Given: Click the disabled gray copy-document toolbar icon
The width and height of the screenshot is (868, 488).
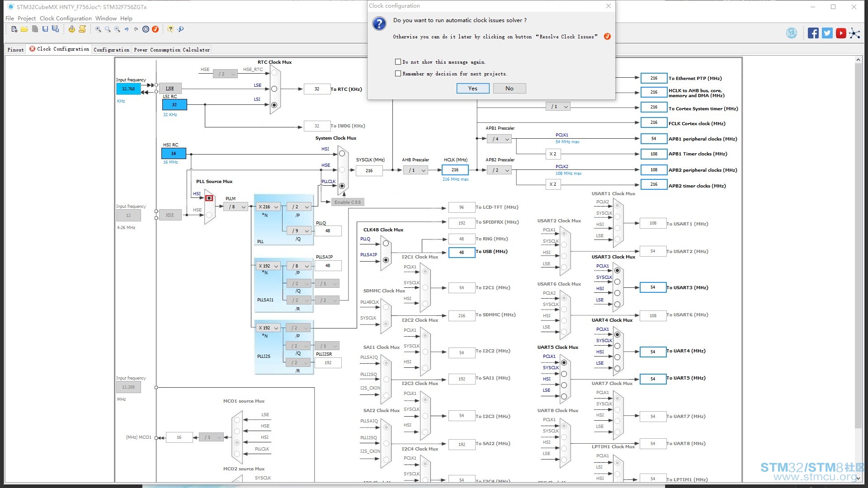Looking at the screenshot, I should tap(35, 29).
